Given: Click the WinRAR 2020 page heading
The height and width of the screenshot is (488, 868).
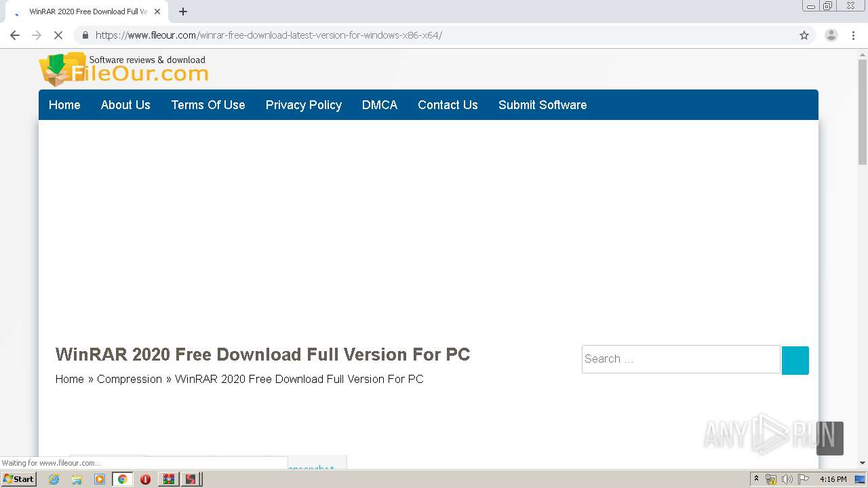Looking at the screenshot, I should (x=262, y=354).
